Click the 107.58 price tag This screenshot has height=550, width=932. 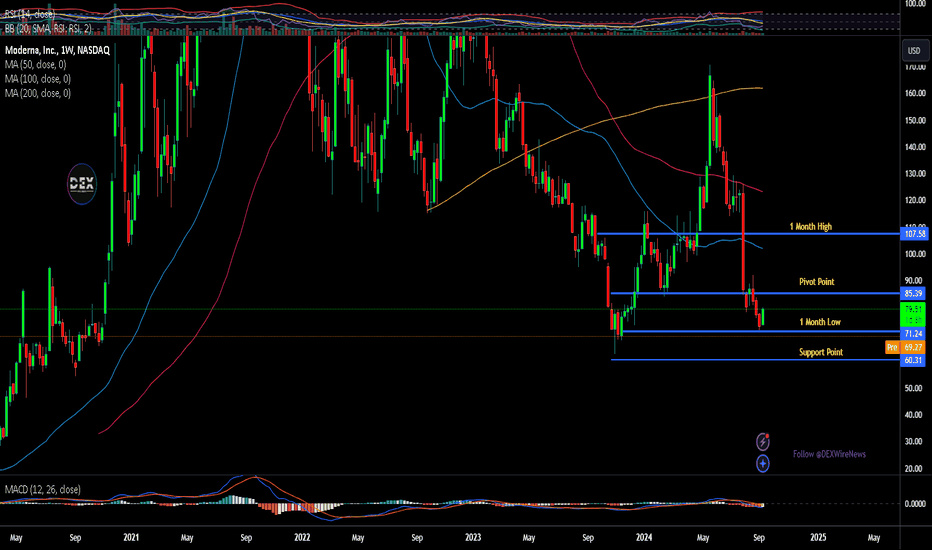click(x=914, y=234)
